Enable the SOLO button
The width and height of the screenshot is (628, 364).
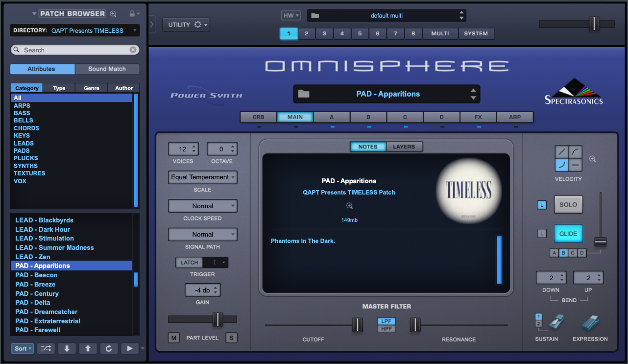point(568,205)
